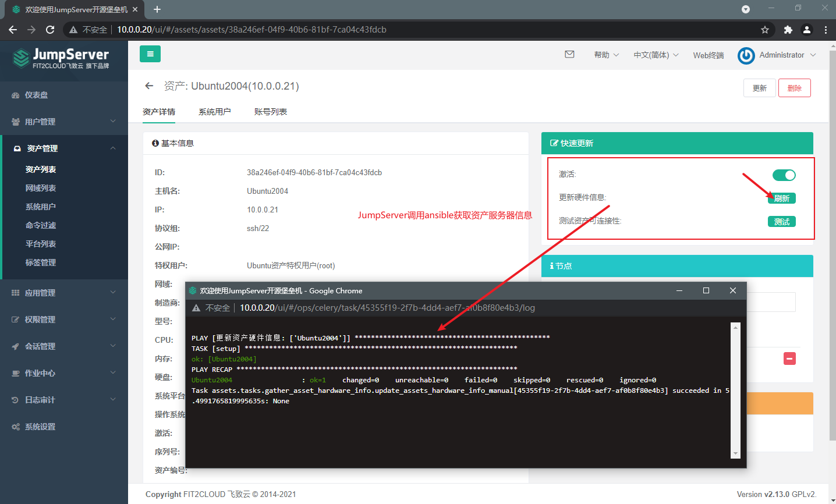
Task: Click the version text v2.13.0
Action: tap(777, 494)
